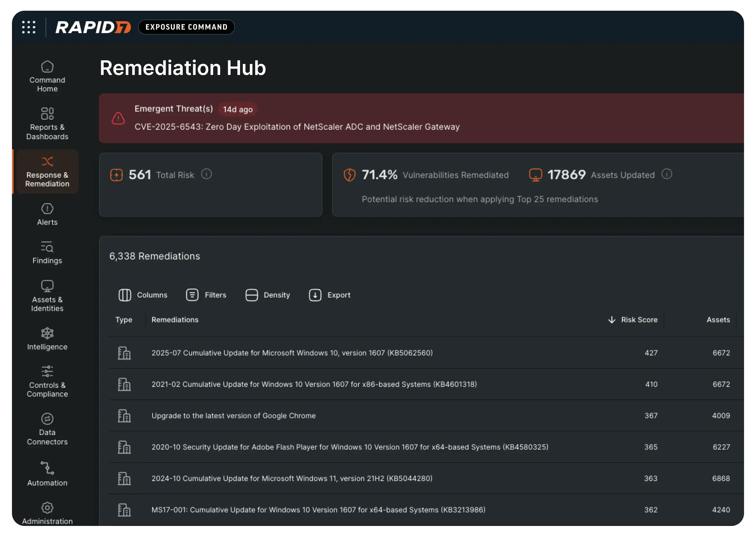The width and height of the screenshot is (756, 536).
Task: Click assets count 4009
Action: pyautogui.click(x=721, y=415)
